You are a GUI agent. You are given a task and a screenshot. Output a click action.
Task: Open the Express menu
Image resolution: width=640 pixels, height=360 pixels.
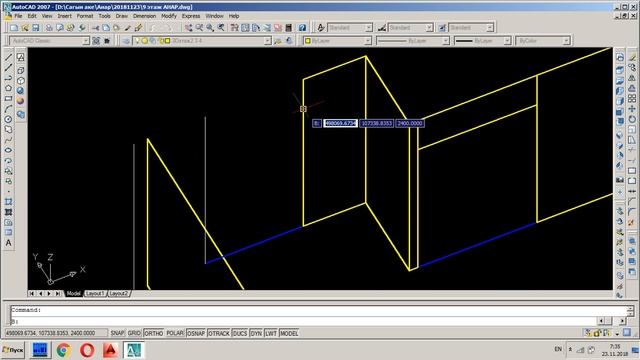pyautogui.click(x=191, y=16)
